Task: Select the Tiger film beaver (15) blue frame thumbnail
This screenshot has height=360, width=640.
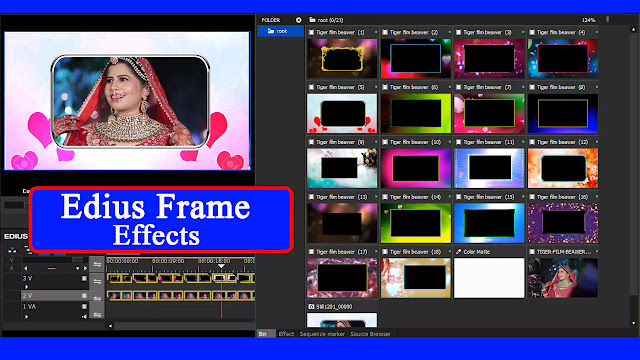Action: (489, 223)
